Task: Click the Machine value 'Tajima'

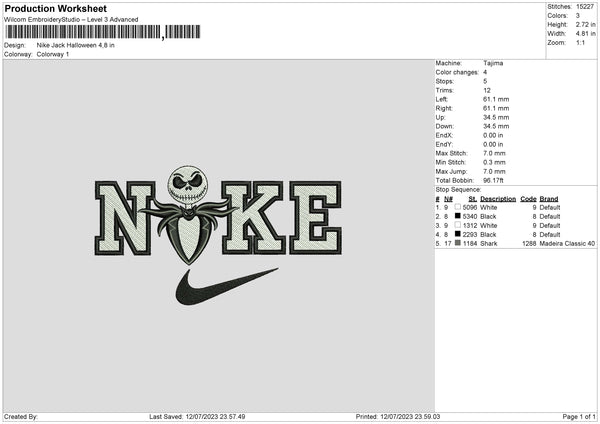Action: pos(493,63)
